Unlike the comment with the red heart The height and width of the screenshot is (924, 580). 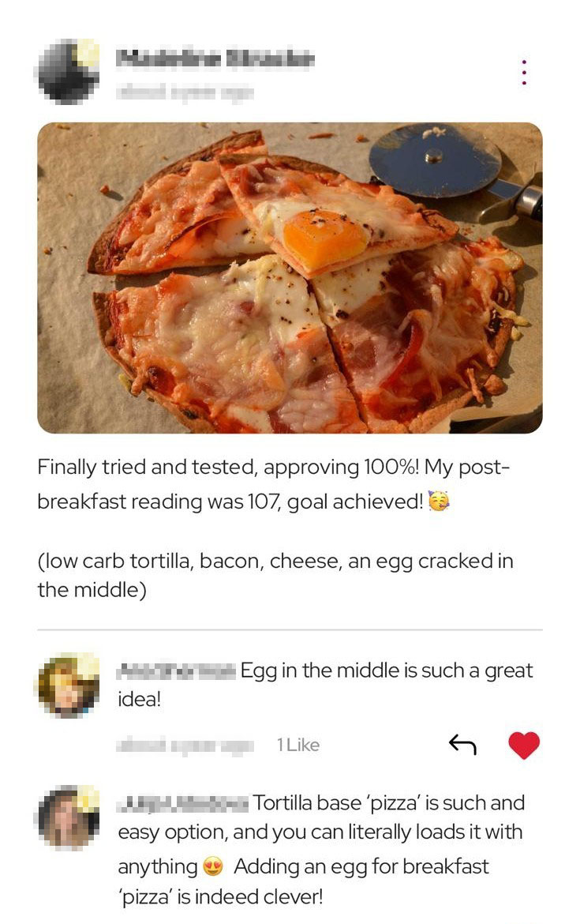pos(523,745)
